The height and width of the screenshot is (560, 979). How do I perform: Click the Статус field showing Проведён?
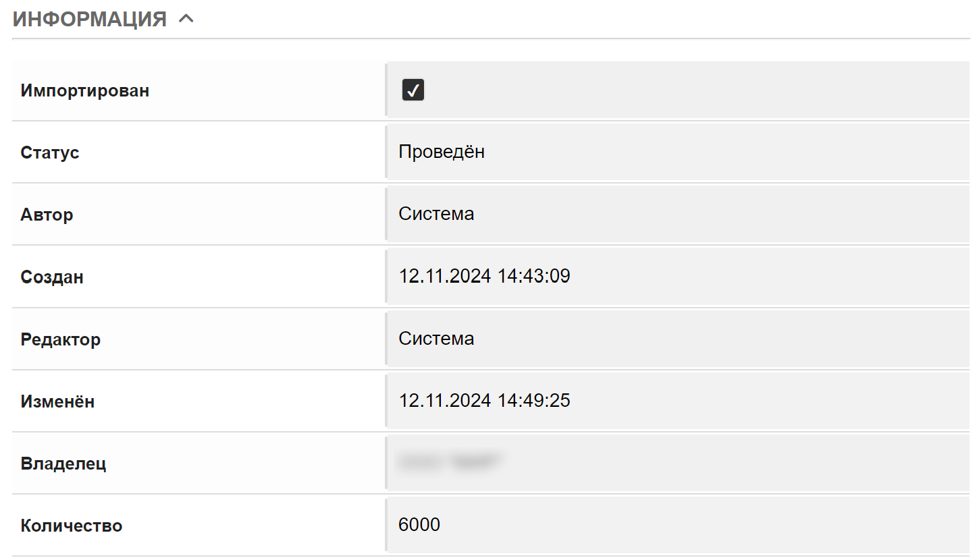(677, 152)
